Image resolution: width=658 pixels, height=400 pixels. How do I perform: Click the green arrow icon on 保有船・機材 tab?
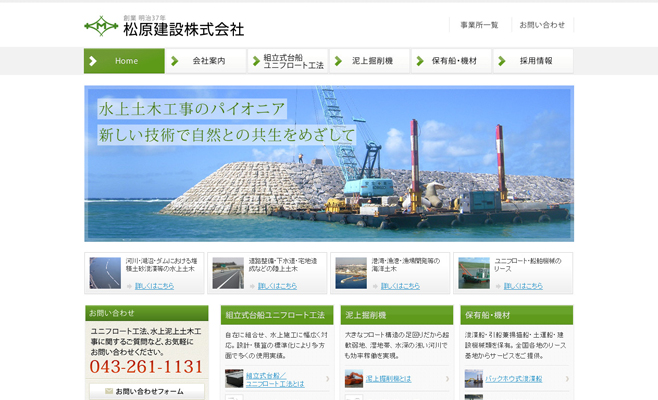click(420, 61)
